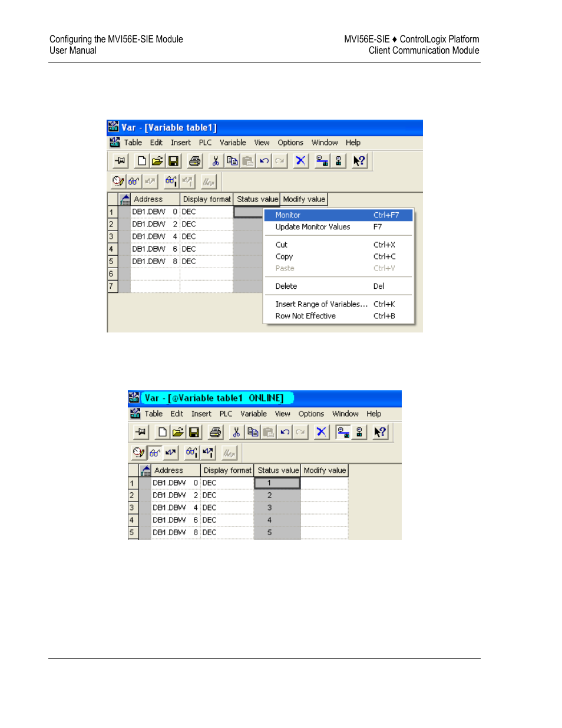The image size is (562, 728).
Task: Click status value 5 cell in ONLINE window
Action: [277, 532]
